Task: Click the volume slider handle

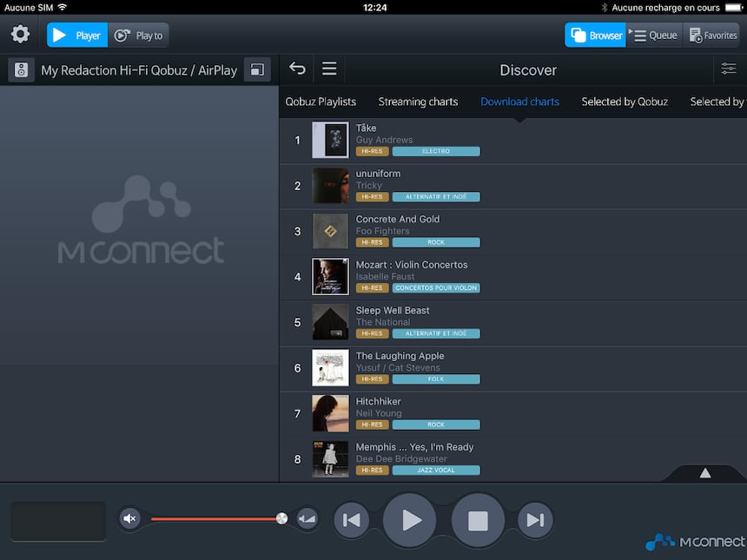Action: [281, 518]
